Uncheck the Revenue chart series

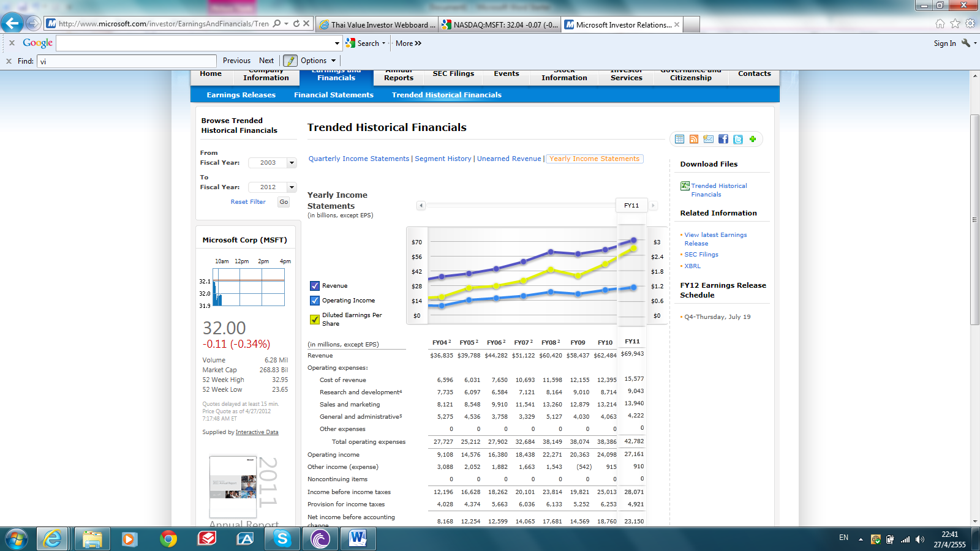tap(315, 286)
